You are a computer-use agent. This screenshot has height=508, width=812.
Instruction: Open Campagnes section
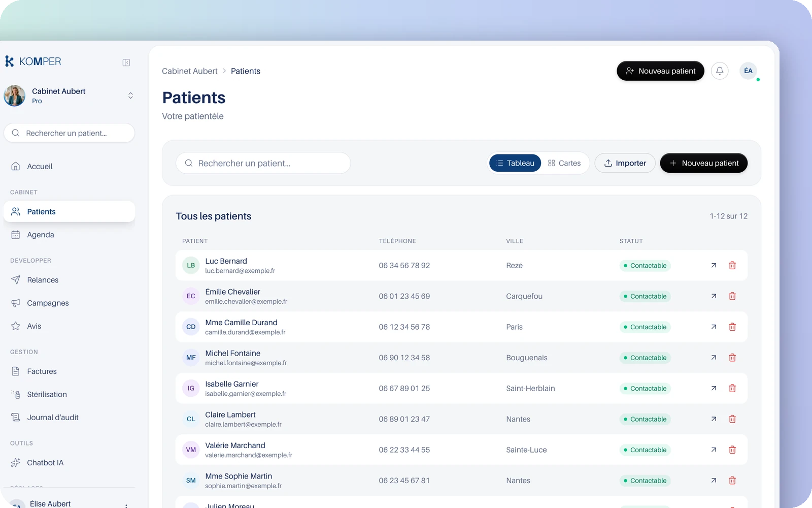coord(69,303)
